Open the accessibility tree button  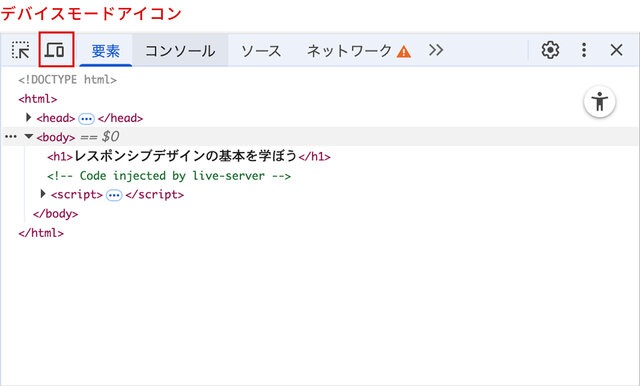[x=600, y=102]
